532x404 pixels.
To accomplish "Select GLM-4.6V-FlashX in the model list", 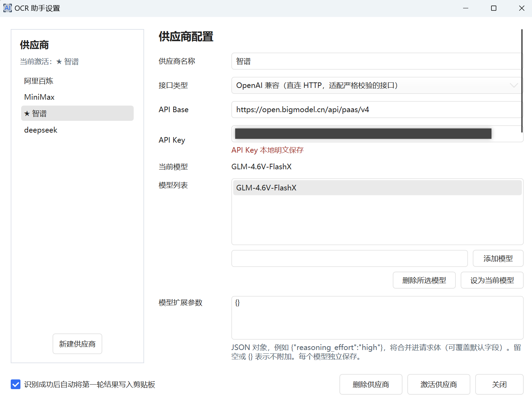I will 377,188.
